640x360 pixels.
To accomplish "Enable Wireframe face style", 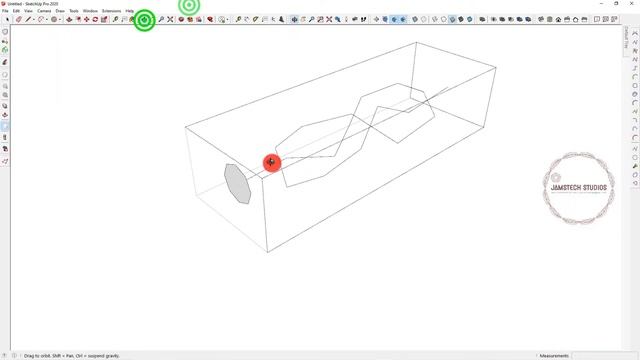I will [x=435, y=19].
